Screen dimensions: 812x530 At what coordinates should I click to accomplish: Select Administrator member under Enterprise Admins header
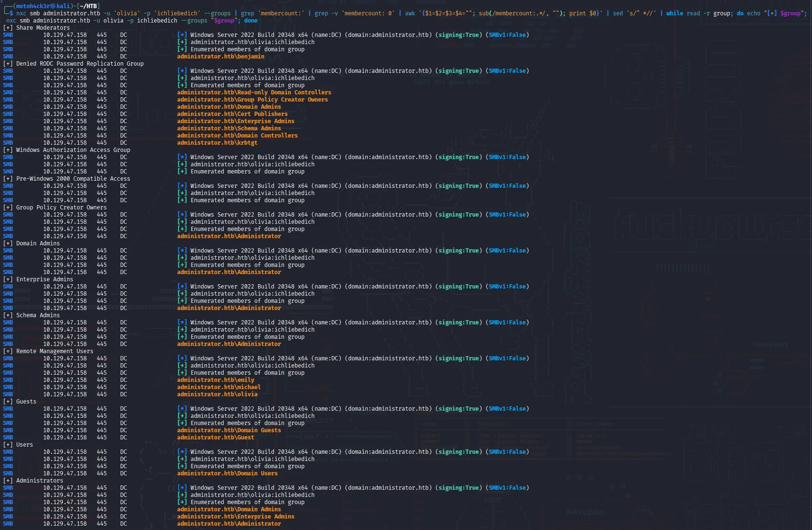pos(229,308)
